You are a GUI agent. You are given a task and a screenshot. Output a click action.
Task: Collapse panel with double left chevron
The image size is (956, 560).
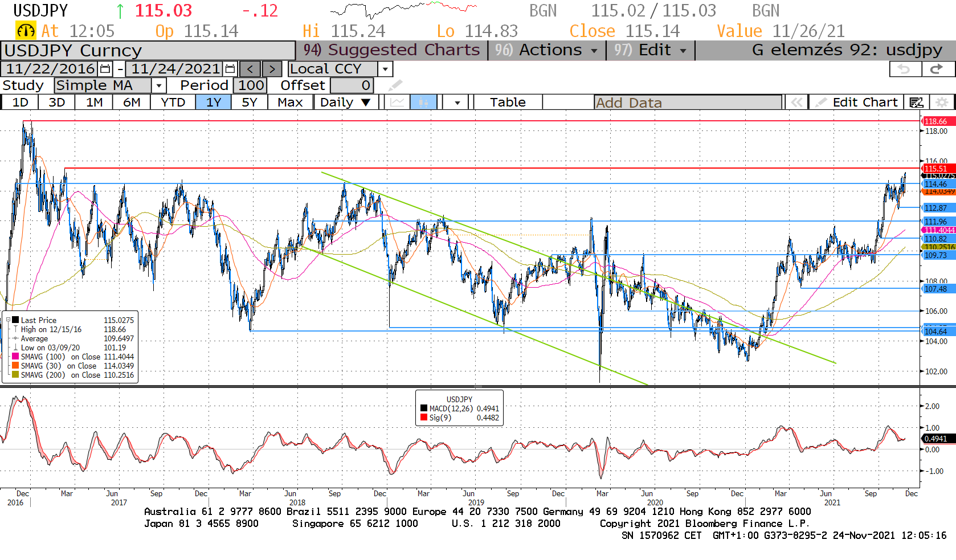tap(796, 103)
